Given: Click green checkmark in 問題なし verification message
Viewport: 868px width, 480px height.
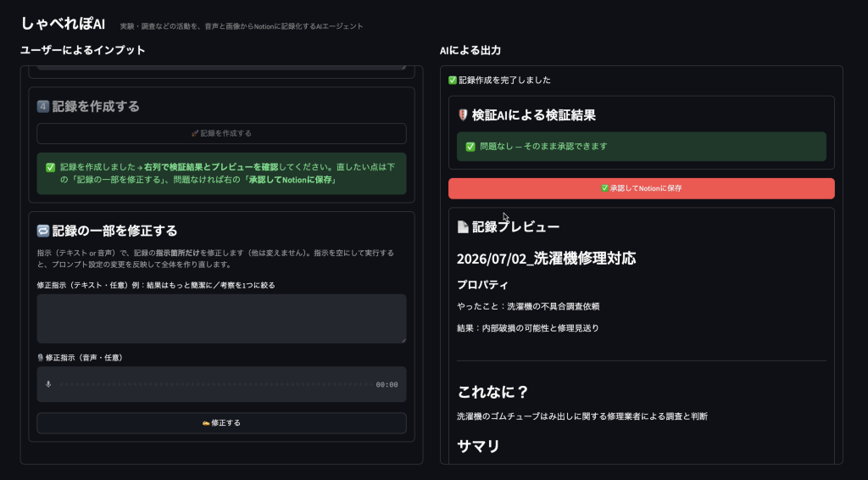Looking at the screenshot, I should 470,147.
